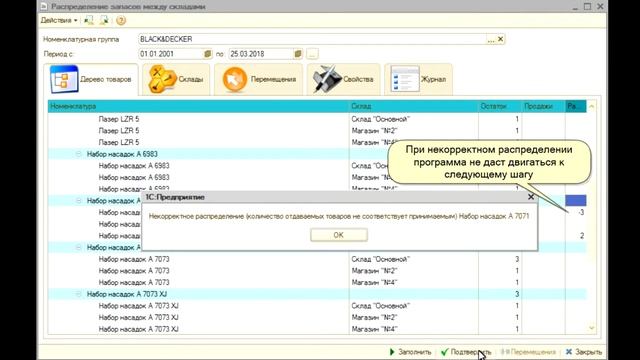Click the Продажи column header
Screen dimensions: 640x360
pos(544,106)
